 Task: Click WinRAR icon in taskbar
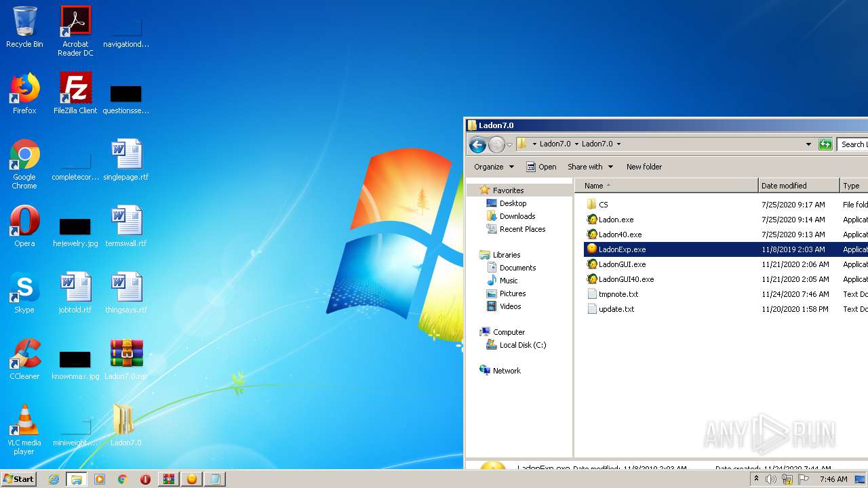click(169, 479)
